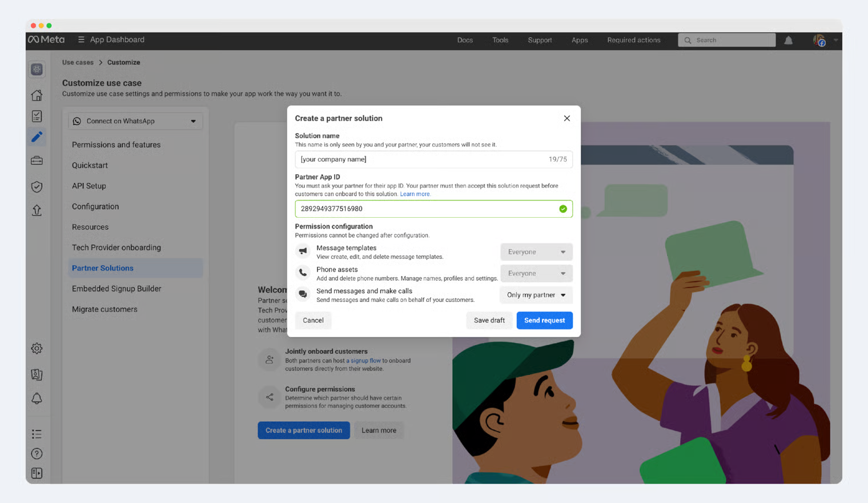Click the briefcase icon in left sidebar

pyautogui.click(x=37, y=161)
